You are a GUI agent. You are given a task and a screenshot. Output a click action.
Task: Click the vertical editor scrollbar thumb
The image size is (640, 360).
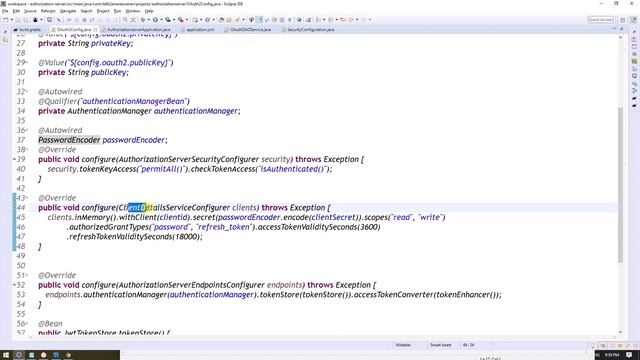tap(620, 184)
